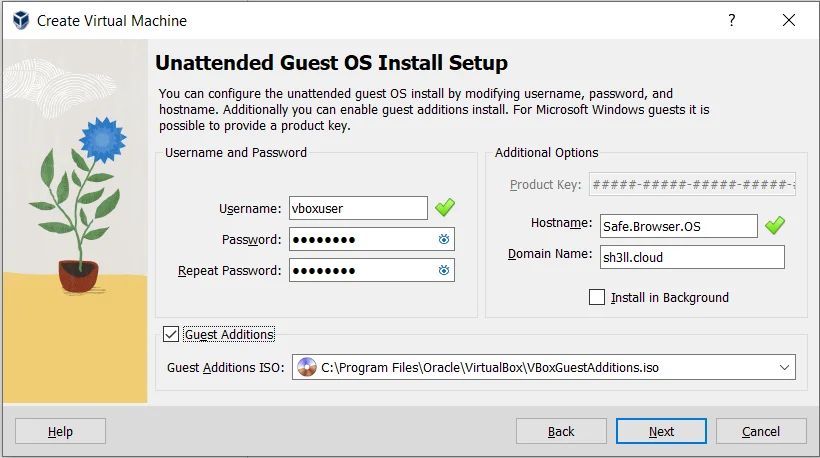Click the green checkmark beside Hostname

[775, 225]
